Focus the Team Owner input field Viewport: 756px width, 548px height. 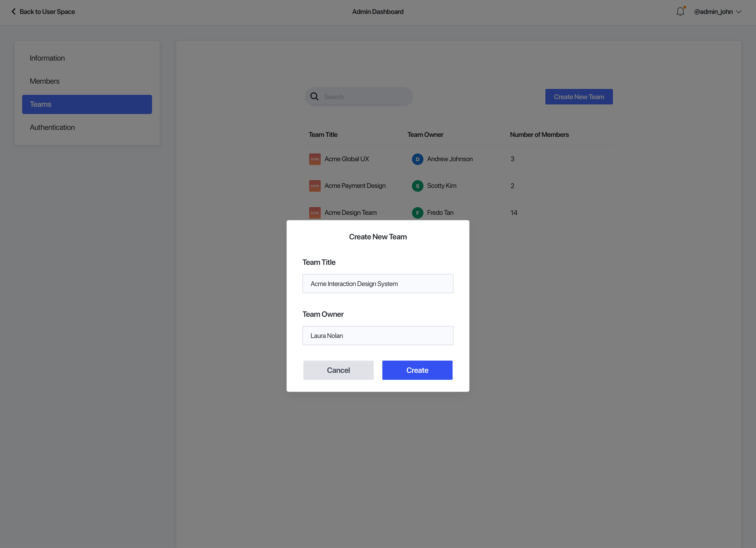click(378, 336)
